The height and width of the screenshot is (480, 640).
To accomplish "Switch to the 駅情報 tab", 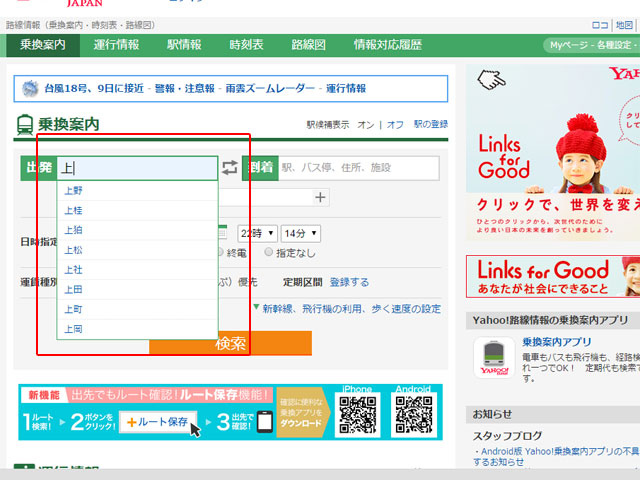I will click(184, 45).
